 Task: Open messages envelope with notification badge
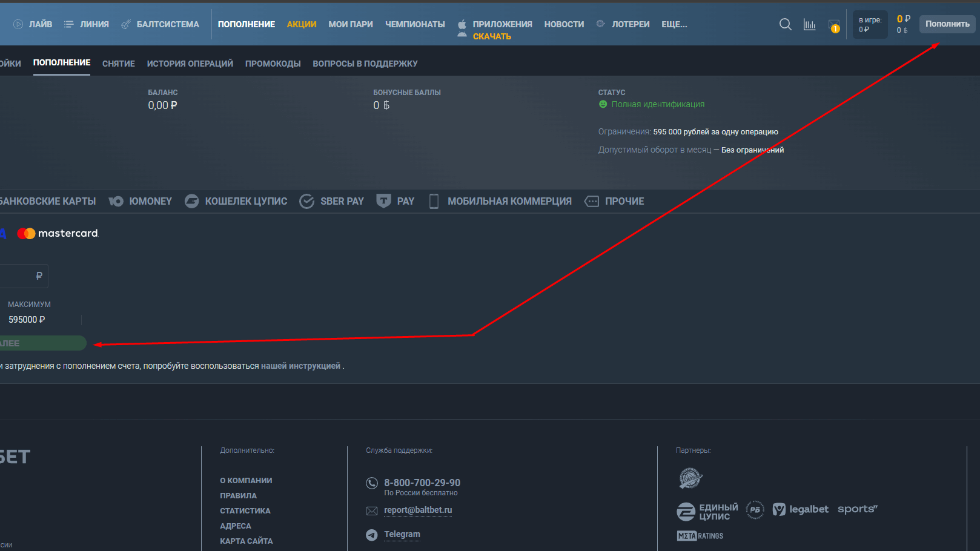click(834, 25)
